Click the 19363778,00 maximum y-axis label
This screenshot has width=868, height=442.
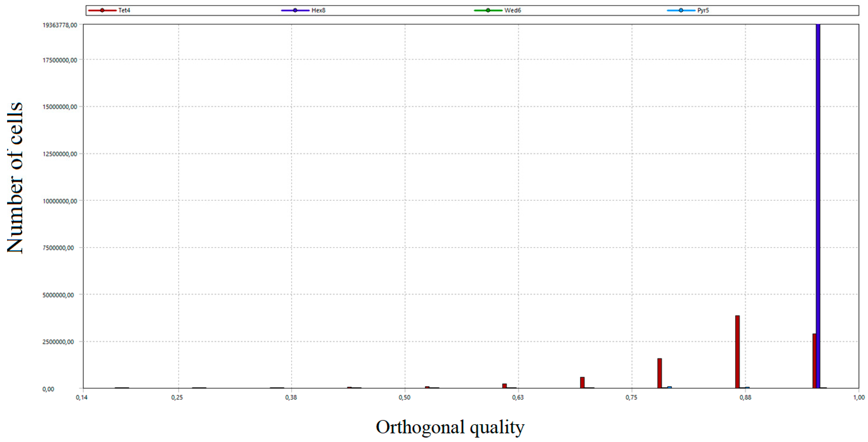(x=60, y=25)
